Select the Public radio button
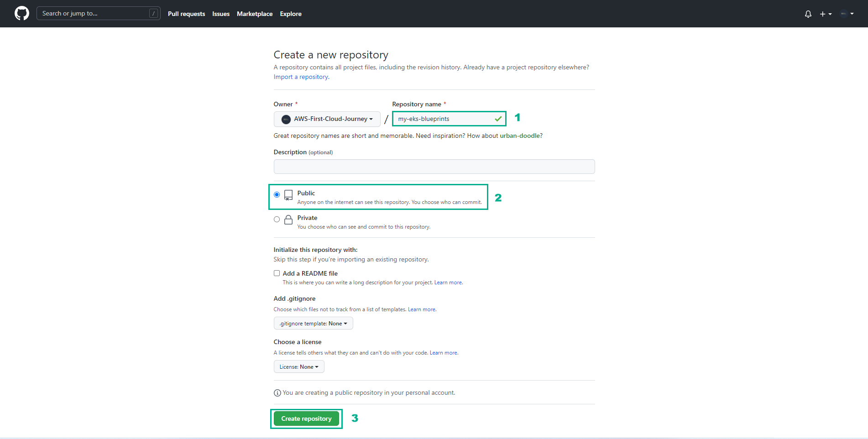The height and width of the screenshot is (439, 868). (277, 194)
